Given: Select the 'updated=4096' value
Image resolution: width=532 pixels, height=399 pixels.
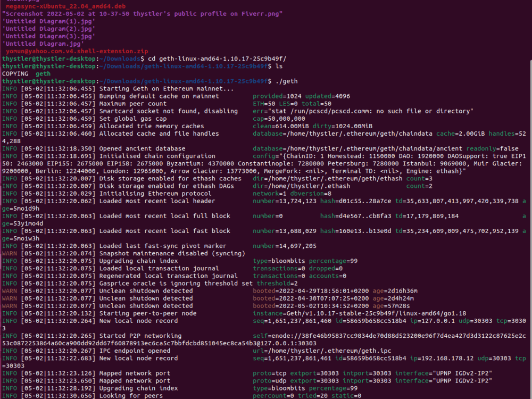Looking at the screenshot, I should [x=327, y=96].
